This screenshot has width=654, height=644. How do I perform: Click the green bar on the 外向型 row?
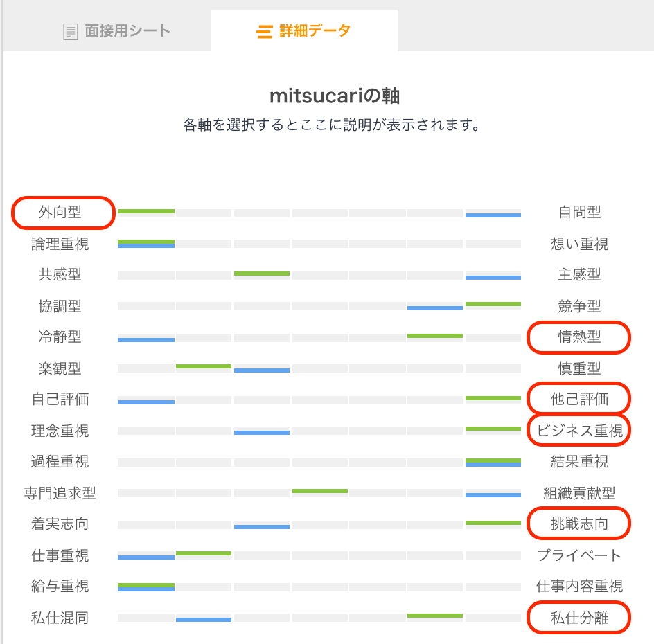click(x=146, y=210)
